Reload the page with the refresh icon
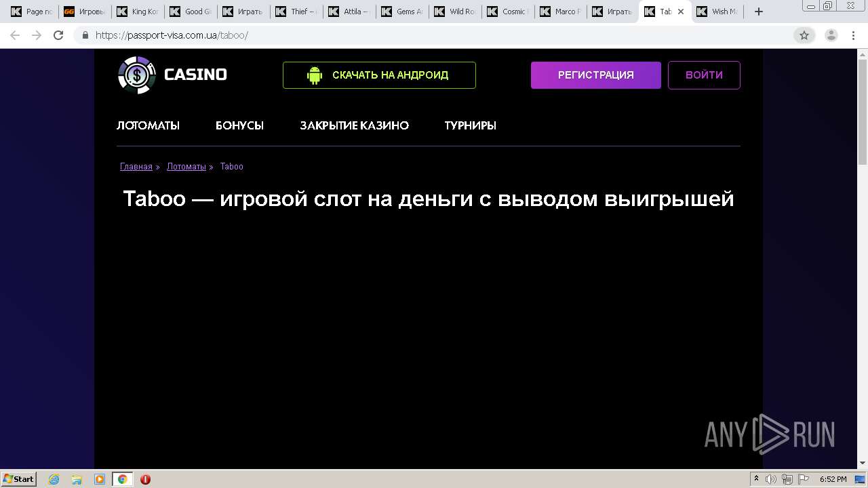 point(58,35)
